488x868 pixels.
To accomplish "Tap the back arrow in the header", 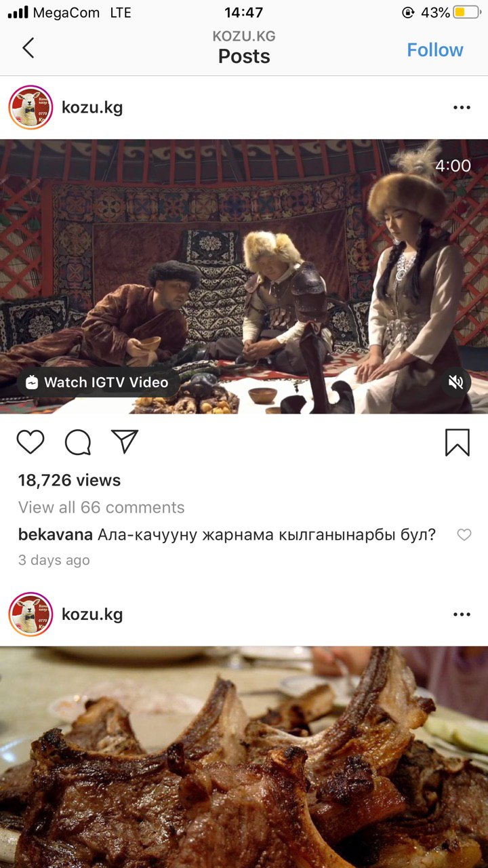I will pos(28,48).
